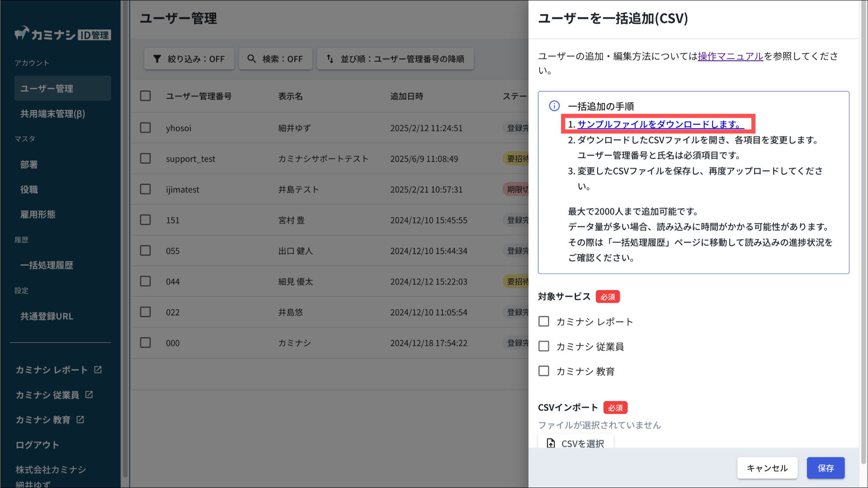Click ユーザー管理番号 column header
868x488 pixels.
(199, 96)
